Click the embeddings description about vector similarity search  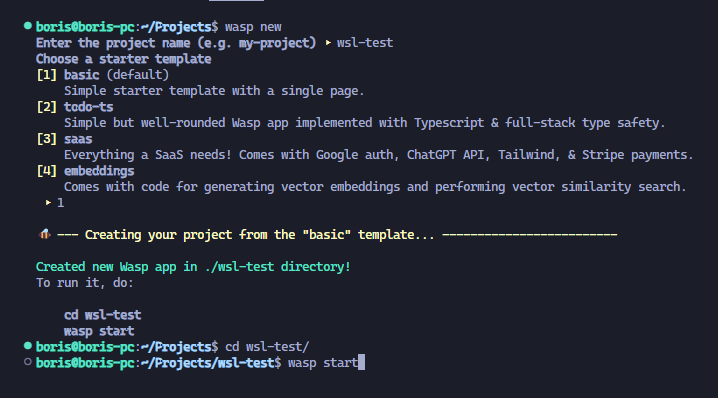coord(375,187)
